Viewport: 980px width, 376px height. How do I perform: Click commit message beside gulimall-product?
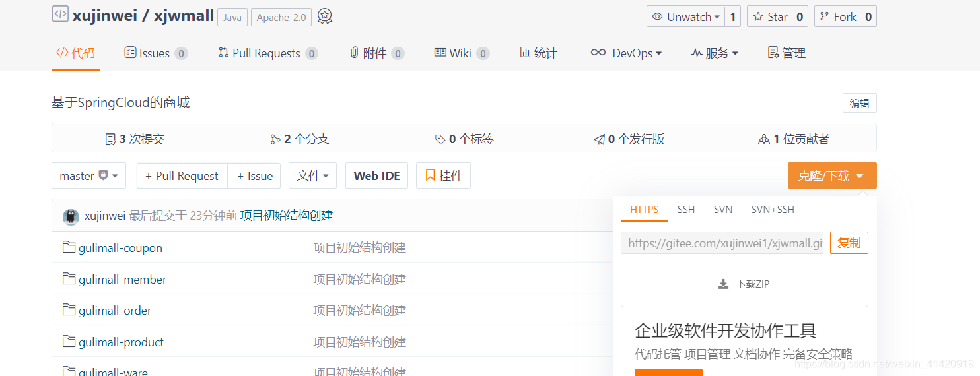click(x=359, y=342)
